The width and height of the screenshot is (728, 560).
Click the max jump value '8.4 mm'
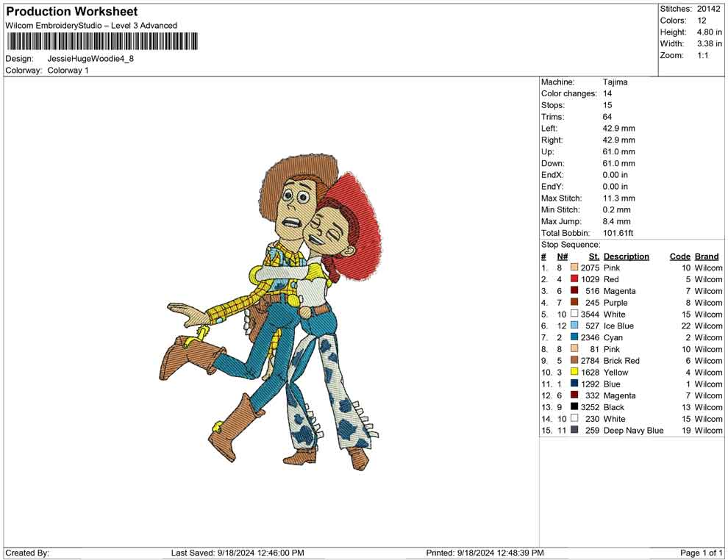pyautogui.click(x=616, y=221)
